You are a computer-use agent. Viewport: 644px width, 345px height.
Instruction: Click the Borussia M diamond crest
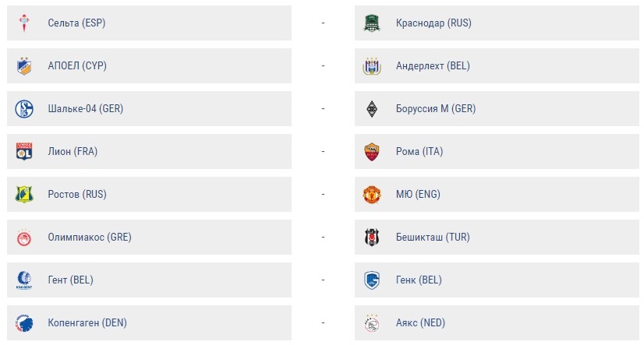[372, 109]
